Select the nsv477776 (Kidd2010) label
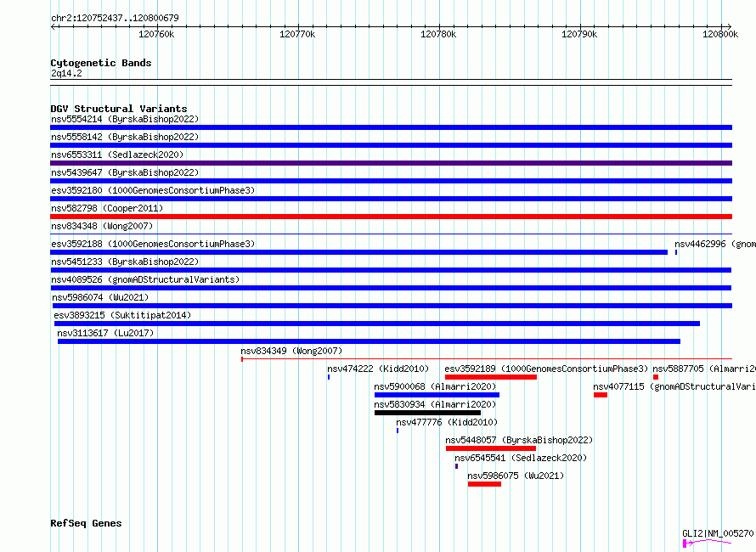The width and height of the screenshot is (756, 552). [x=447, y=422]
